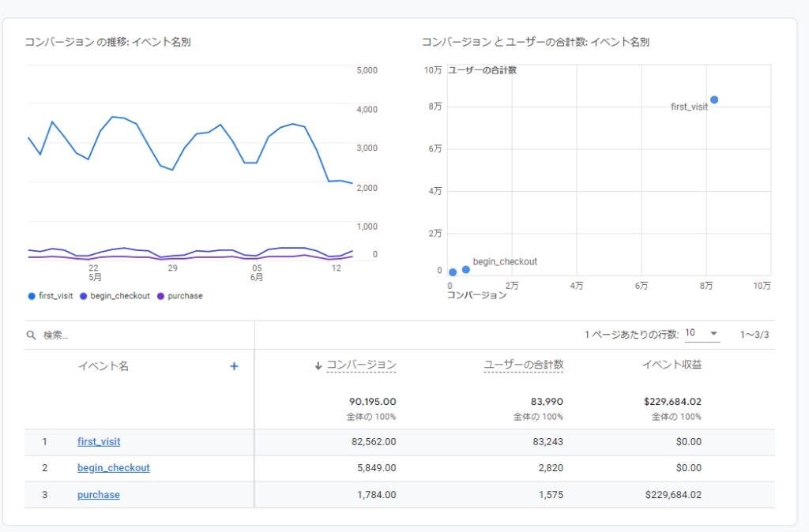This screenshot has width=809, height=532.
Task: Open the purchase event link
Action: (x=99, y=495)
